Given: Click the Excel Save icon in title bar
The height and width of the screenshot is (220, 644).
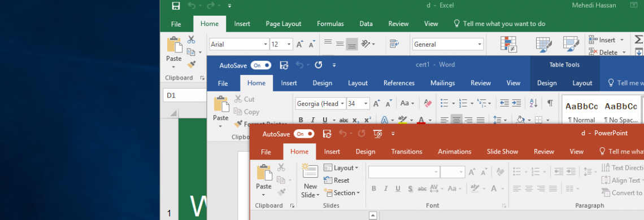Looking at the screenshot, I should pyautogui.click(x=176, y=5).
